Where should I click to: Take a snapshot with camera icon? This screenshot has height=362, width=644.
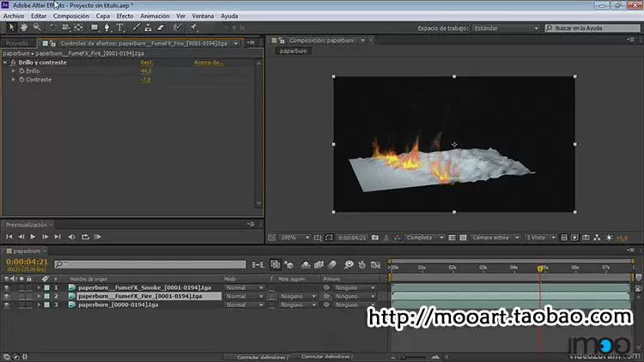pyautogui.click(x=375, y=238)
